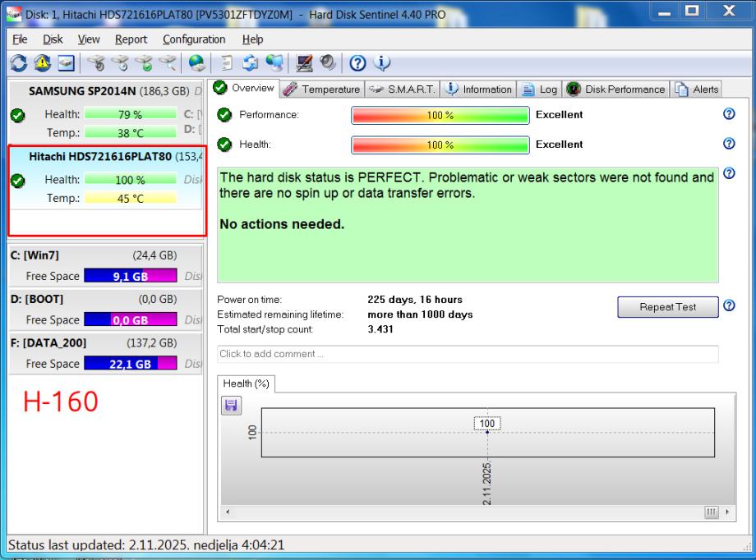Screen dimensions: 756x560
Task: Click the Samsung health 79 % bar
Action: coord(131,114)
